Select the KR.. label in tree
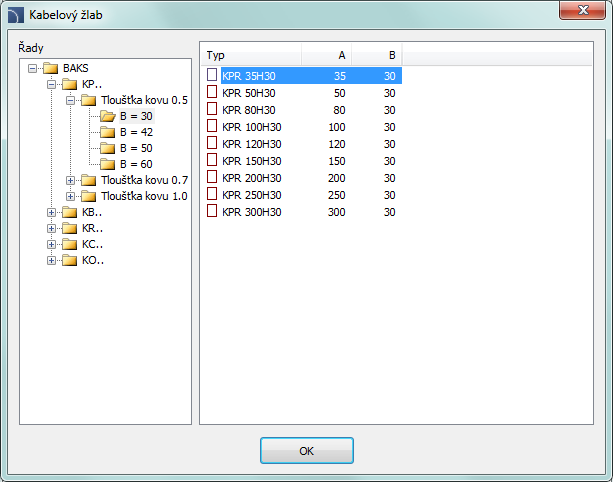The height and width of the screenshot is (482, 613). (x=92, y=229)
